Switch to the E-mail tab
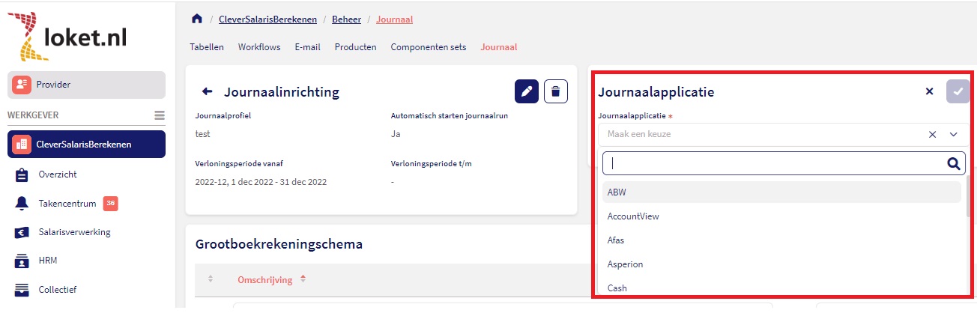This screenshot has width=980, height=313. click(x=307, y=47)
